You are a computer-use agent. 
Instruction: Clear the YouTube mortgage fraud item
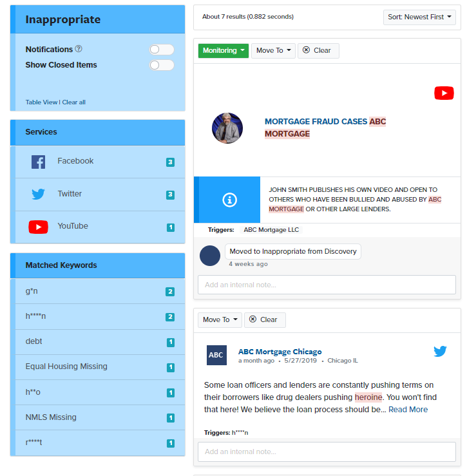pyautogui.click(x=318, y=50)
